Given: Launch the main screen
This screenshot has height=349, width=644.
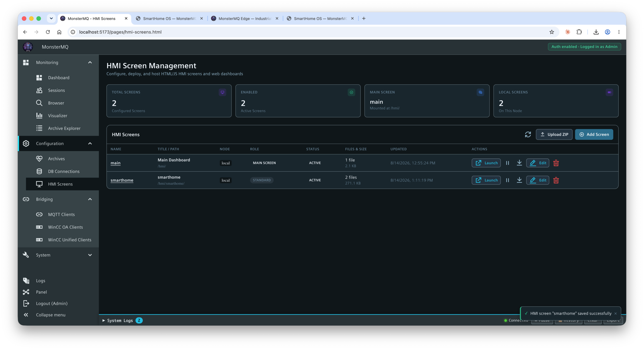Looking at the screenshot, I should pos(486,163).
